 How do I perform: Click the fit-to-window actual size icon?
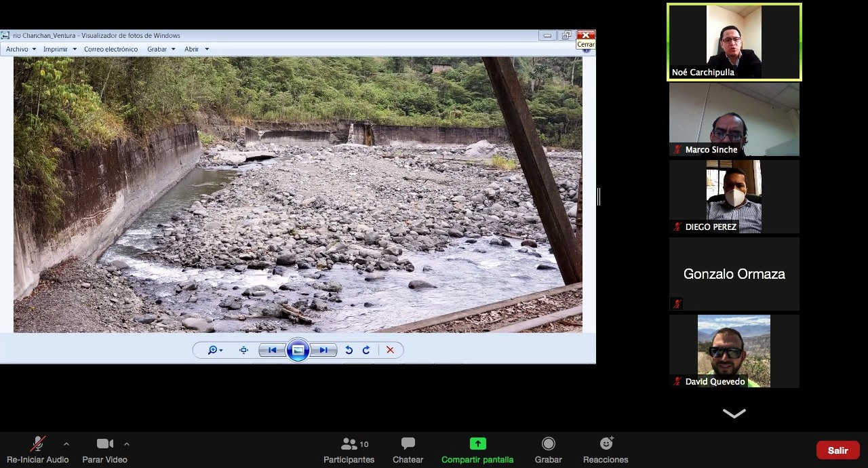243,350
